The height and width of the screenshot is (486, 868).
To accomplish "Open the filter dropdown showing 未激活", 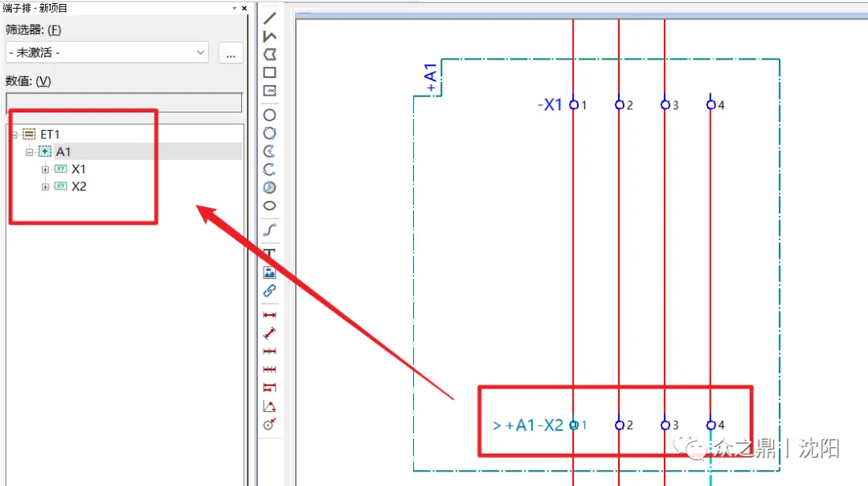I will (x=107, y=52).
